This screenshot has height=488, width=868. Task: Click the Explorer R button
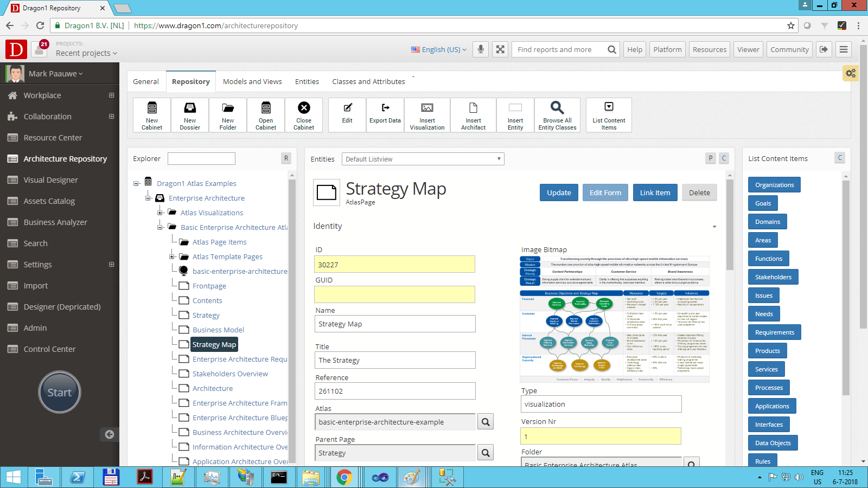tap(286, 158)
